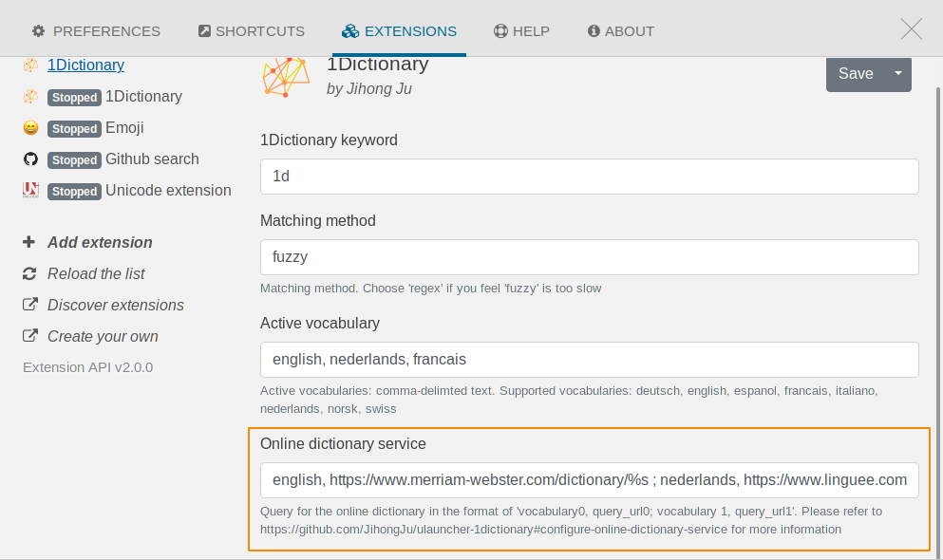
Task: Click the Extension API v2.0.0 text
Action: (87, 367)
